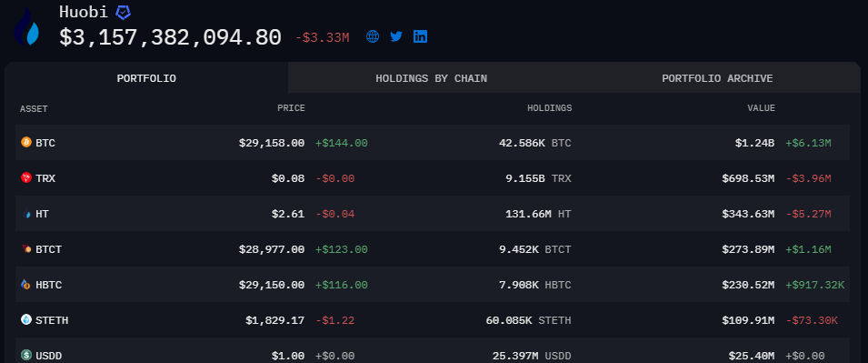The height and width of the screenshot is (363, 868).
Task: Click BTCT value change +$1.16M
Action: 808,249
